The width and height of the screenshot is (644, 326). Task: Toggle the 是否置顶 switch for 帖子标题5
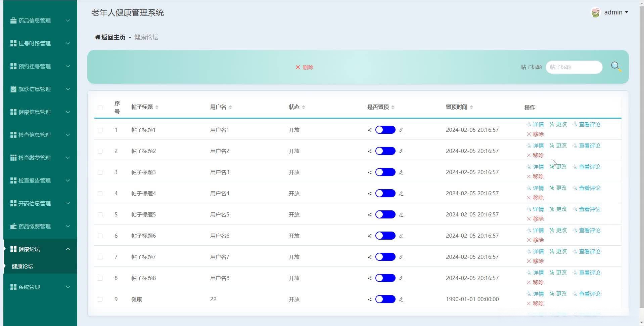click(x=385, y=215)
